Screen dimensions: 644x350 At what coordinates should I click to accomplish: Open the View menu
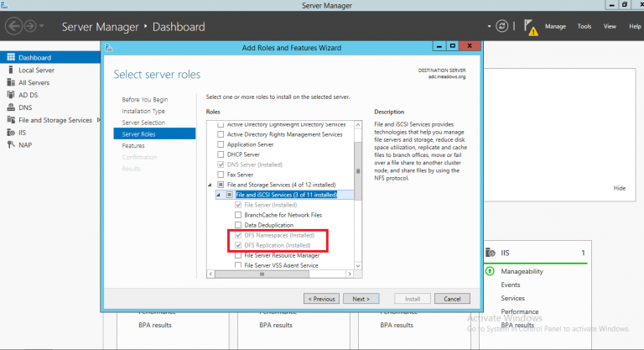tap(610, 26)
